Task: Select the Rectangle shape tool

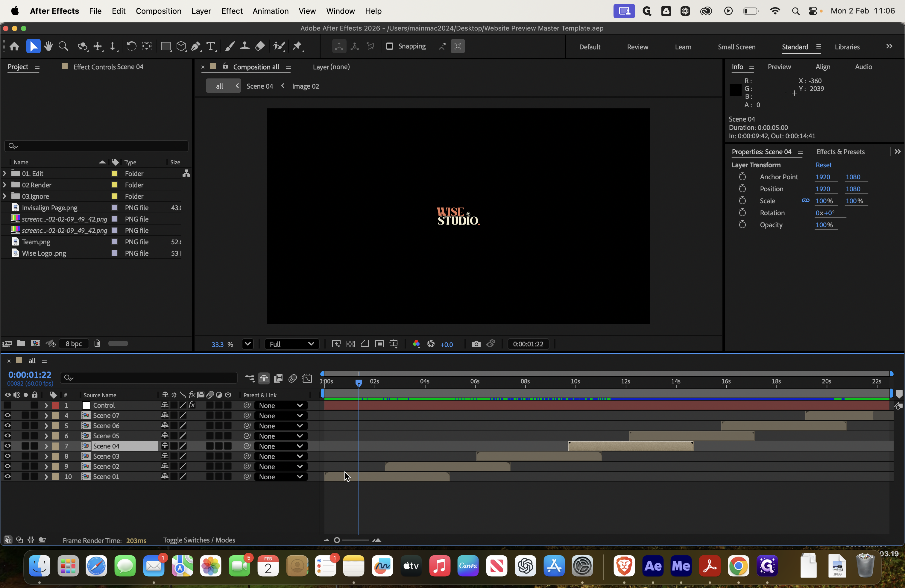Action: (165, 46)
